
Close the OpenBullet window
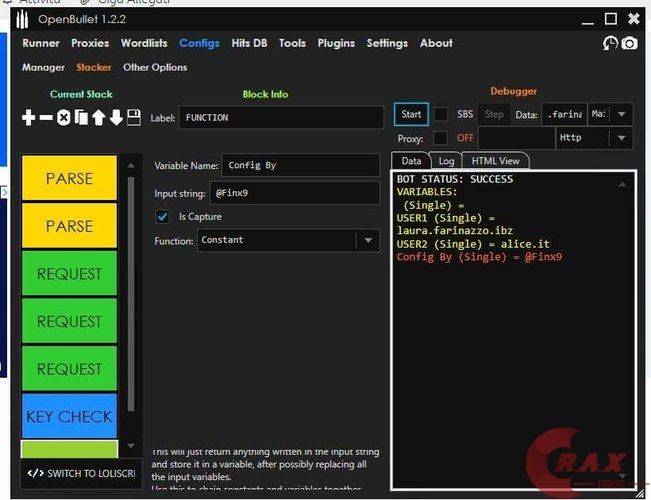[x=634, y=19]
